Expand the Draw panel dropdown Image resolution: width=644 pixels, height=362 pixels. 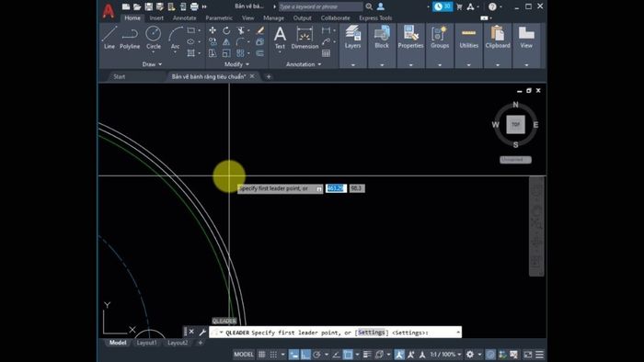pos(152,64)
